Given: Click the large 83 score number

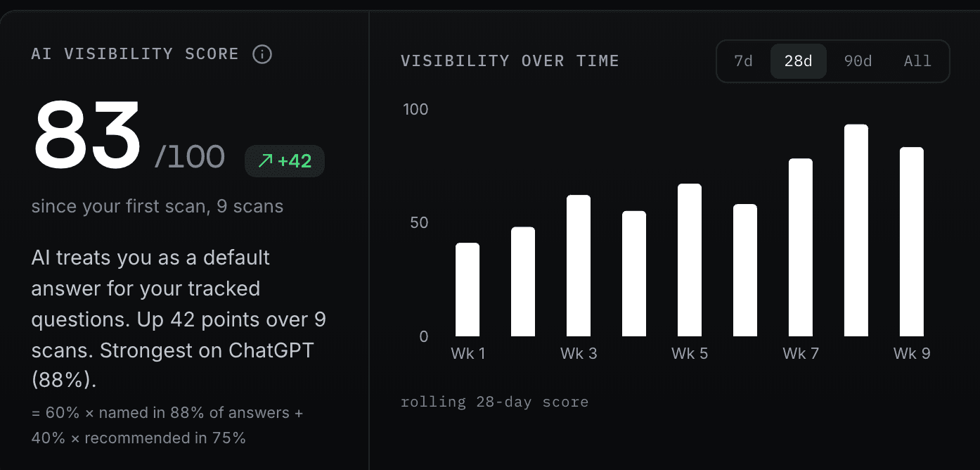Looking at the screenshot, I should coord(87,134).
